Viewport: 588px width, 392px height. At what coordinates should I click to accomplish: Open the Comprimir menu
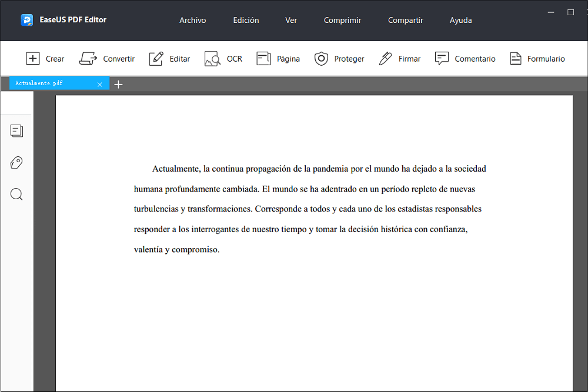pyautogui.click(x=342, y=20)
